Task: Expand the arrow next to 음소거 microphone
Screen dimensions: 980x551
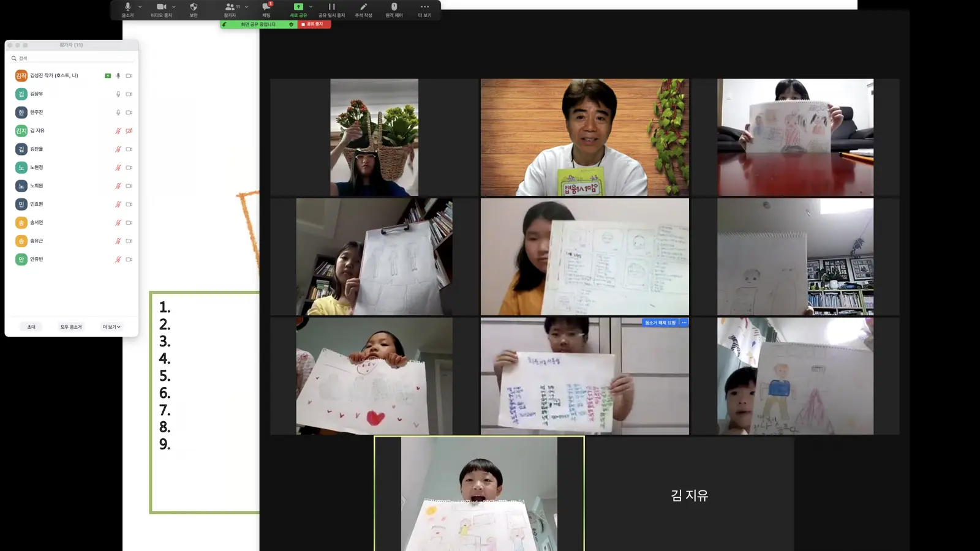Action: (140, 7)
